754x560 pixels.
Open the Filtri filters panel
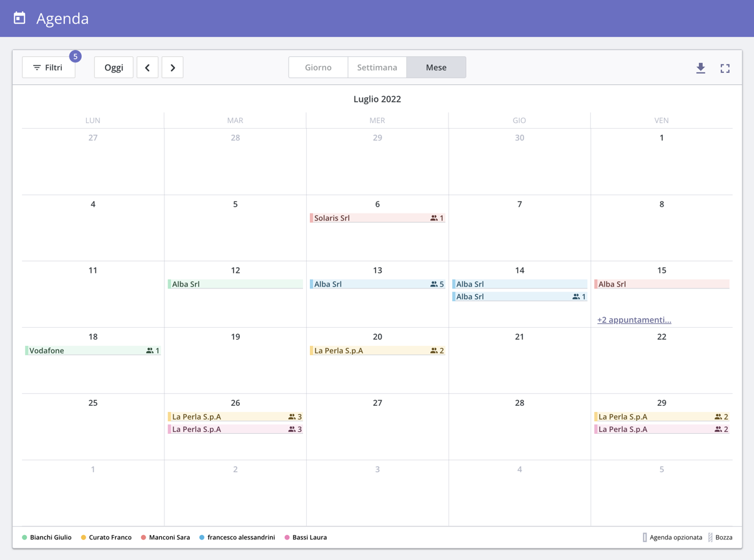pyautogui.click(x=48, y=67)
